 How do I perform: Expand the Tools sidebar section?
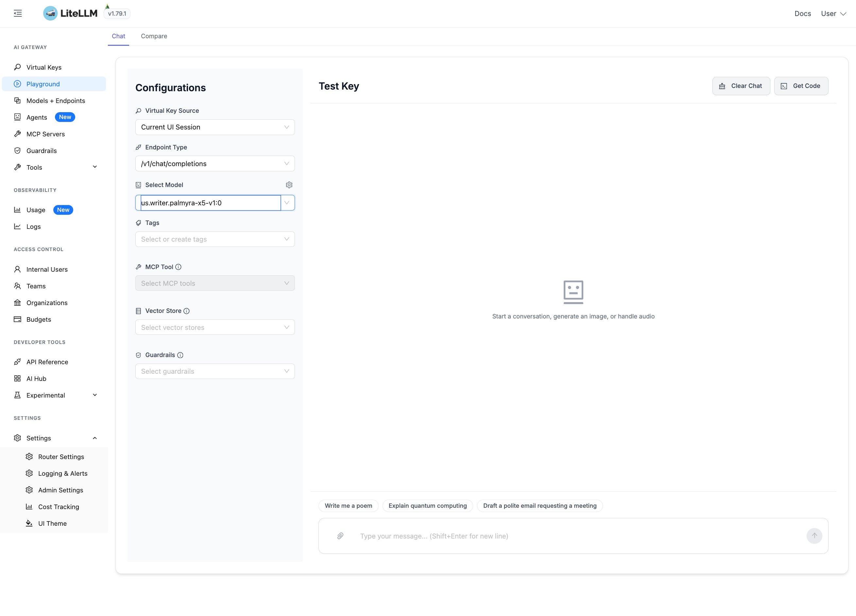pyautogui.click(x=95, y=167)
